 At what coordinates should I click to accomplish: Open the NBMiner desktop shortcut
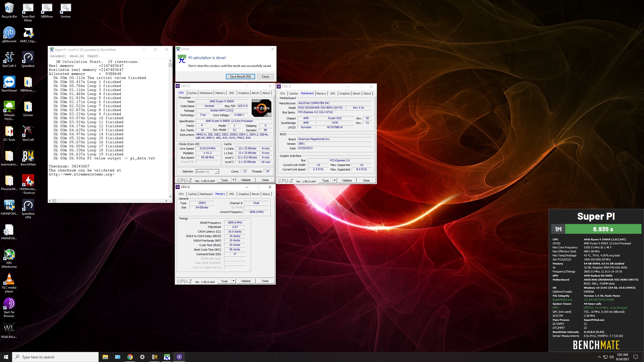coord(47,10)
